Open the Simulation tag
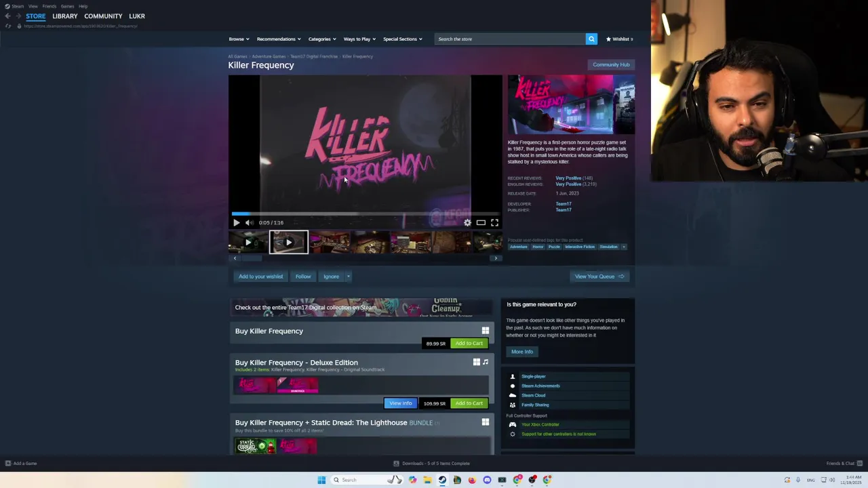 608,247
